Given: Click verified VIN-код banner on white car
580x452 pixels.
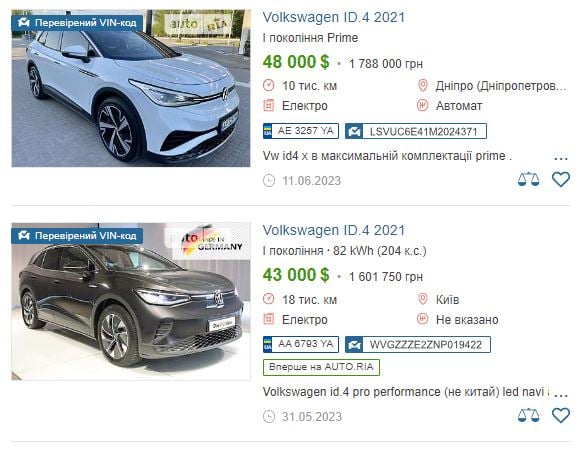Looking at the screenshot, I should tap(77, 23).
